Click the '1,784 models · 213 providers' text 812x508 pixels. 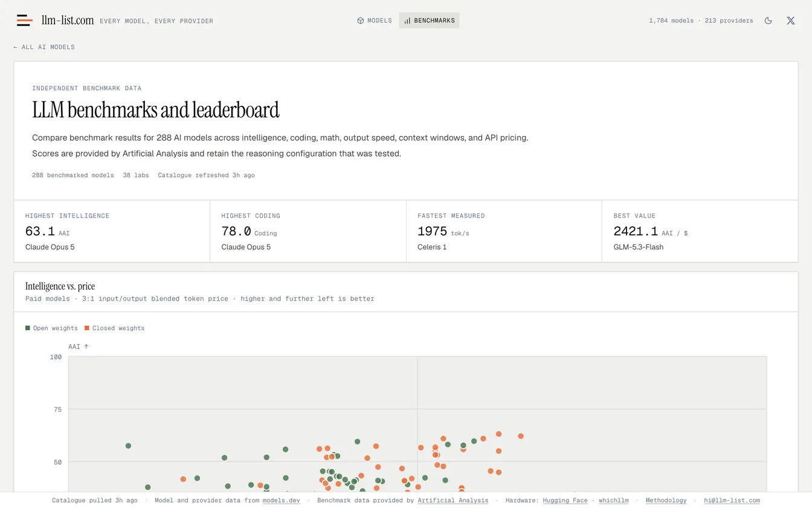(x=701, y=21)
